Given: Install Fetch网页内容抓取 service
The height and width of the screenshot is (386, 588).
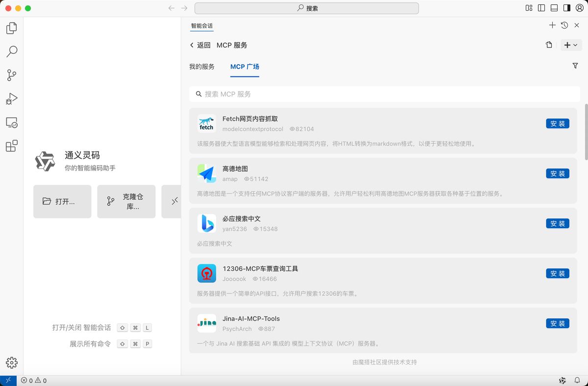Looking at the screenshot, I should pyautogui.click(x=558, y=124).
